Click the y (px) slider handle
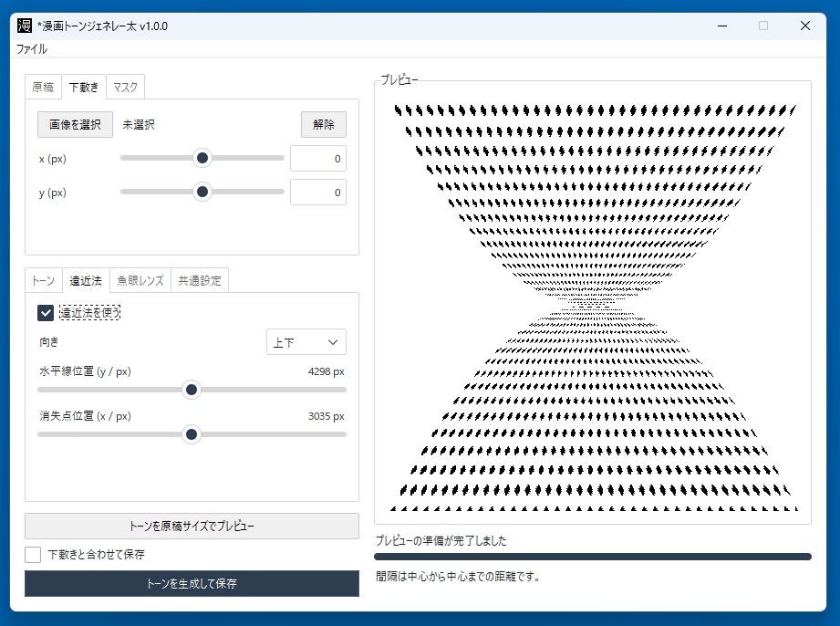This screenshot has height=626, width=840. pos(202,192)
